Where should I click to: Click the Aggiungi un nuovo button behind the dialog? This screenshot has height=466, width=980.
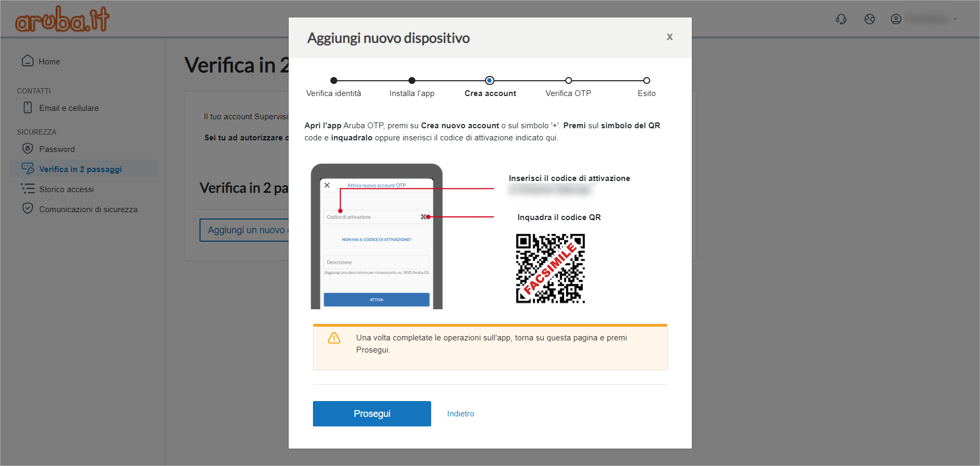tap(245, 230)
